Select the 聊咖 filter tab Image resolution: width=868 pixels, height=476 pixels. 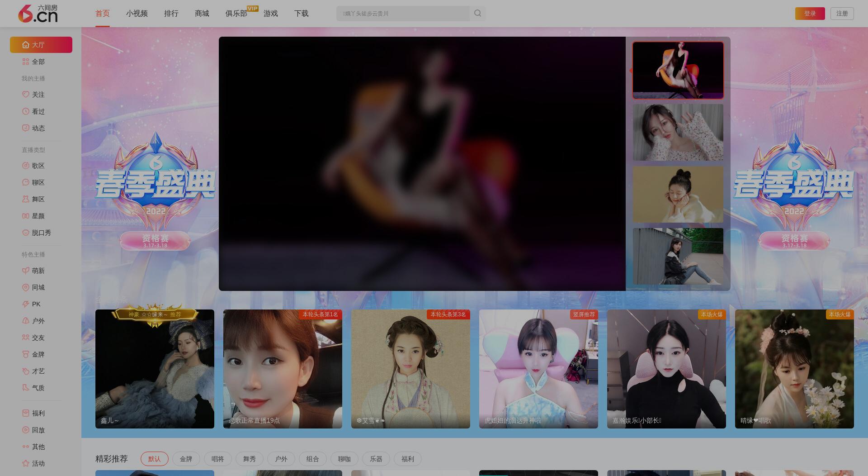[344, 459]
